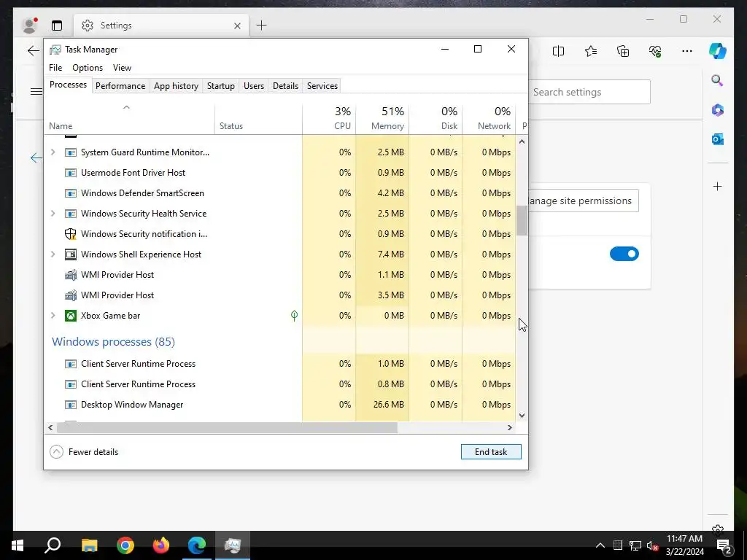This screenshot has width=747, height=560.
Task: Select WMI Provider Host using 1.1 MB
Action: click(279, 275)
